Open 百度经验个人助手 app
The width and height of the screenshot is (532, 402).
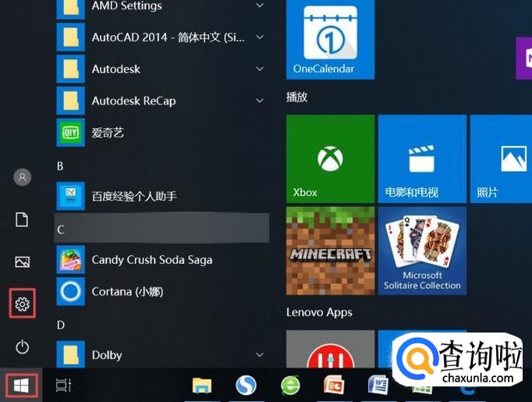(x=163, y=196)
